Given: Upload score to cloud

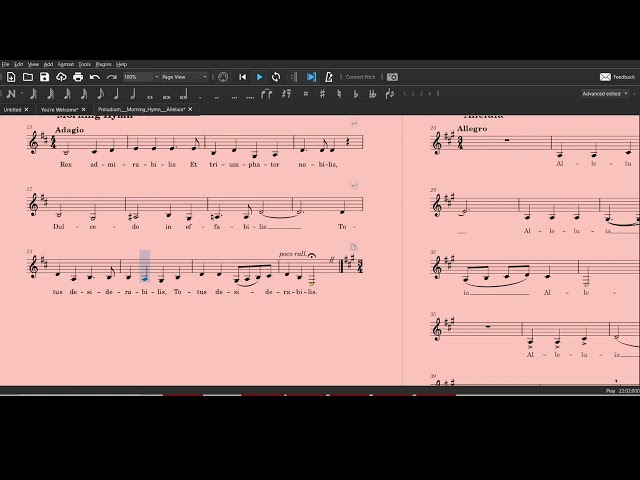Looking at the screenshot, I should click(61, 77).
